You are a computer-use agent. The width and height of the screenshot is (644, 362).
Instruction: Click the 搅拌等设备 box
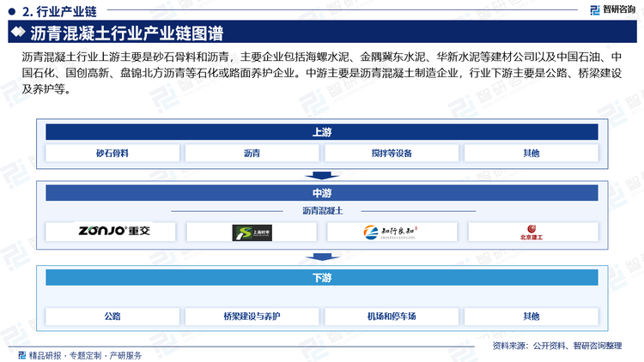pos(392,153)
